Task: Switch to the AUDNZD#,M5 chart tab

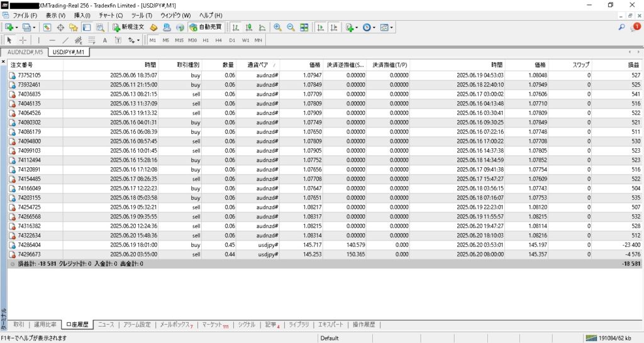Action: [25, 52]
